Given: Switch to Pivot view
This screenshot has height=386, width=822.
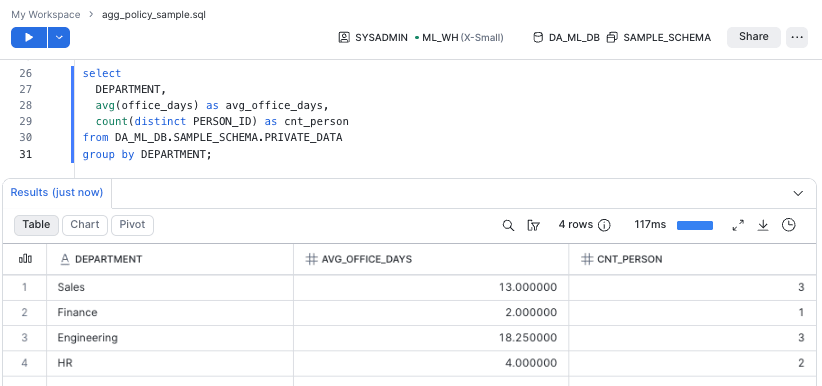Looking at the screenshot, I should point(132,224).
